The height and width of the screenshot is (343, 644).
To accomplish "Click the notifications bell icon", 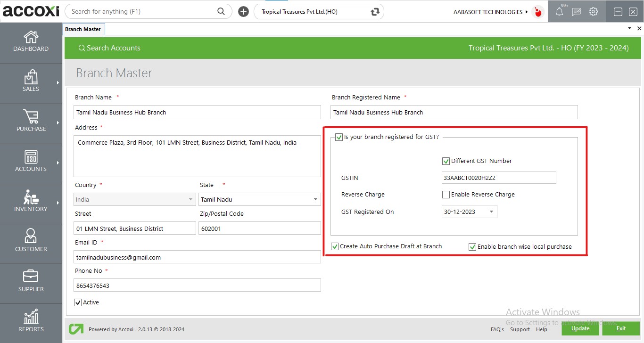I will tap(559, 12).
